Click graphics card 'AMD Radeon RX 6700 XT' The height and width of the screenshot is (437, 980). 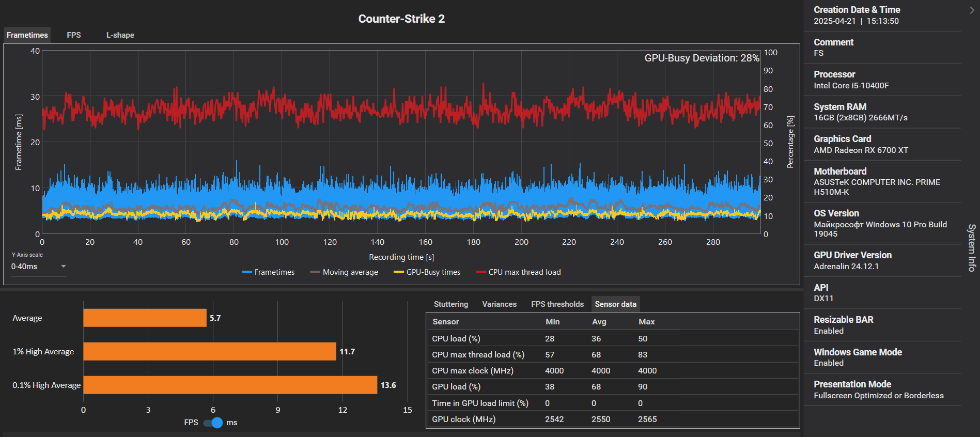[861, 150]
